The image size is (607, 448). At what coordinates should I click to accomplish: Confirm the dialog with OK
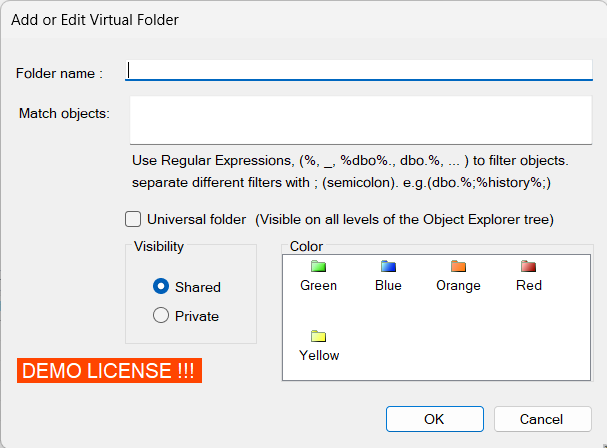[435, 419]
